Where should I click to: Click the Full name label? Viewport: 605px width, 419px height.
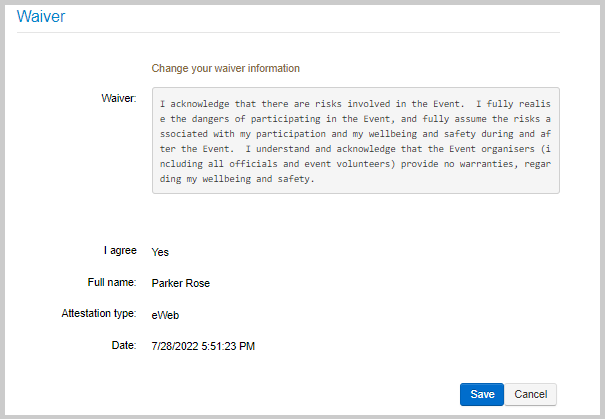click(112, 282)
